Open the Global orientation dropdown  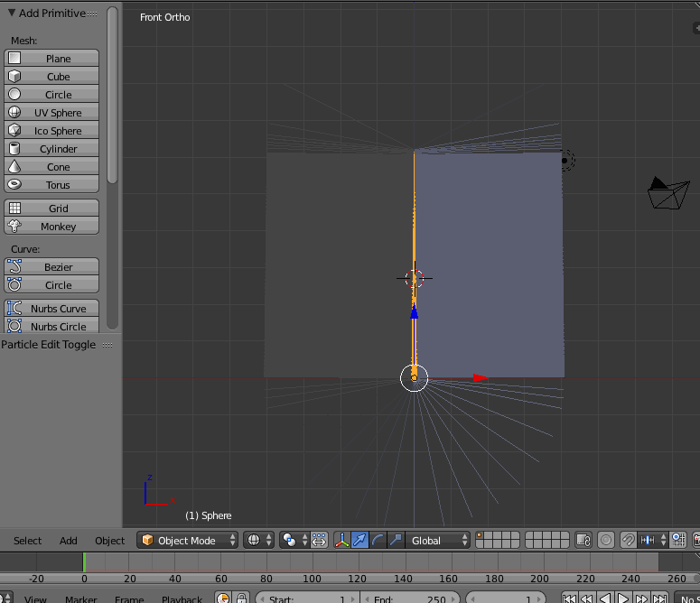[x=438, y=540]
